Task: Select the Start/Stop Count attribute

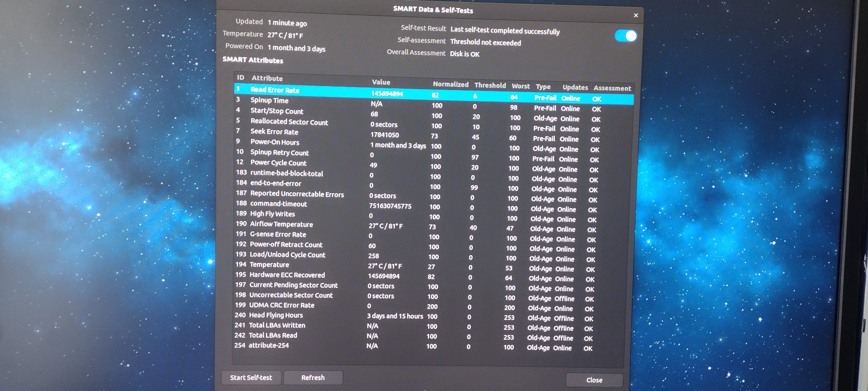Action: [x=433, y=115]
